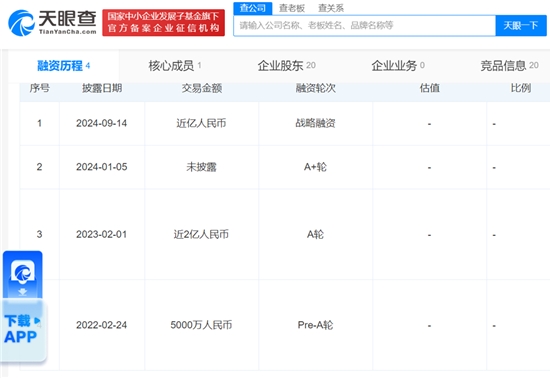
Task: Click row number 1 cell
Action: point(39,123)
